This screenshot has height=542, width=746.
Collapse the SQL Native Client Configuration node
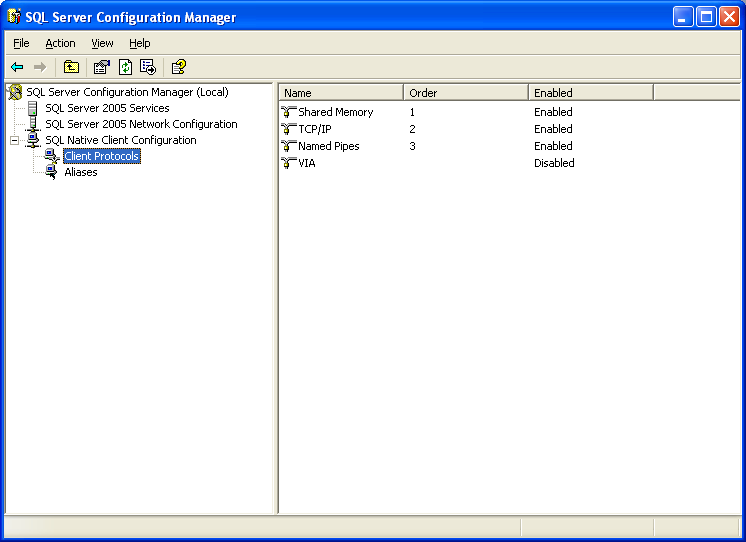tap(14, 140)
